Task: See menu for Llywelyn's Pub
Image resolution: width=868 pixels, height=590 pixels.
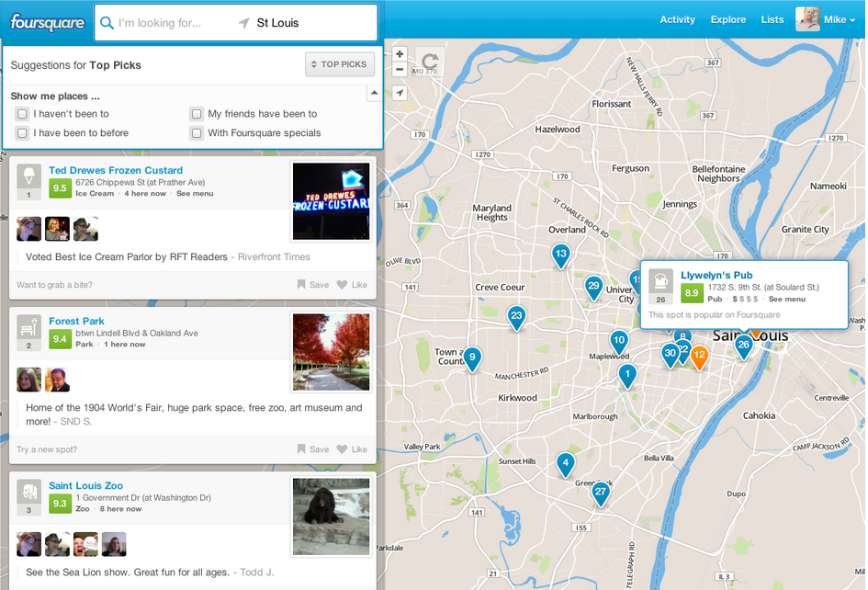Action: pos(786,300)
